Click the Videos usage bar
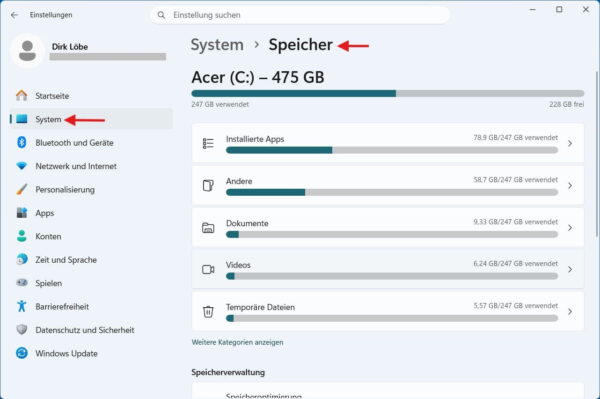 tap(392, 276)
